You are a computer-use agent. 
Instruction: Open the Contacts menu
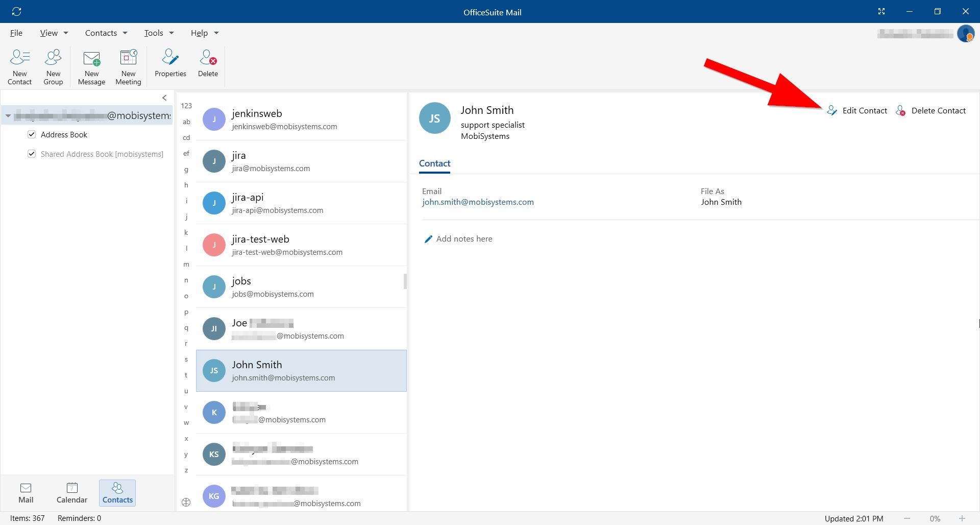(101, 33)
